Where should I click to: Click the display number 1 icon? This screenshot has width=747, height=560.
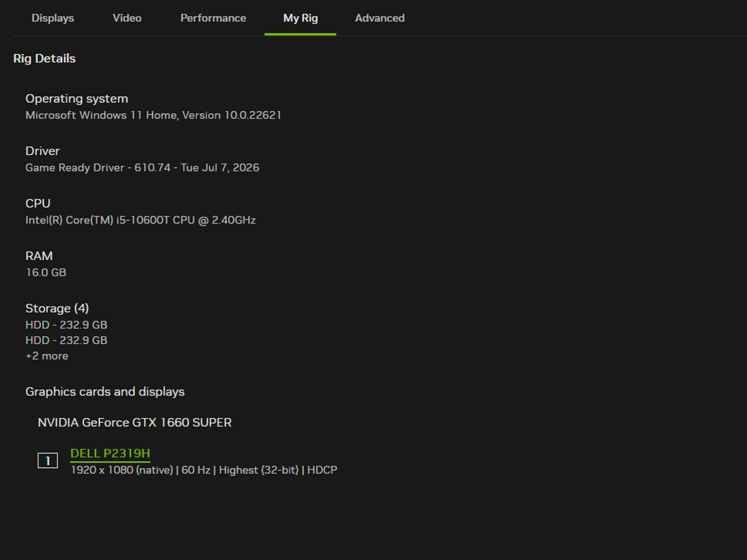[48, 460]
